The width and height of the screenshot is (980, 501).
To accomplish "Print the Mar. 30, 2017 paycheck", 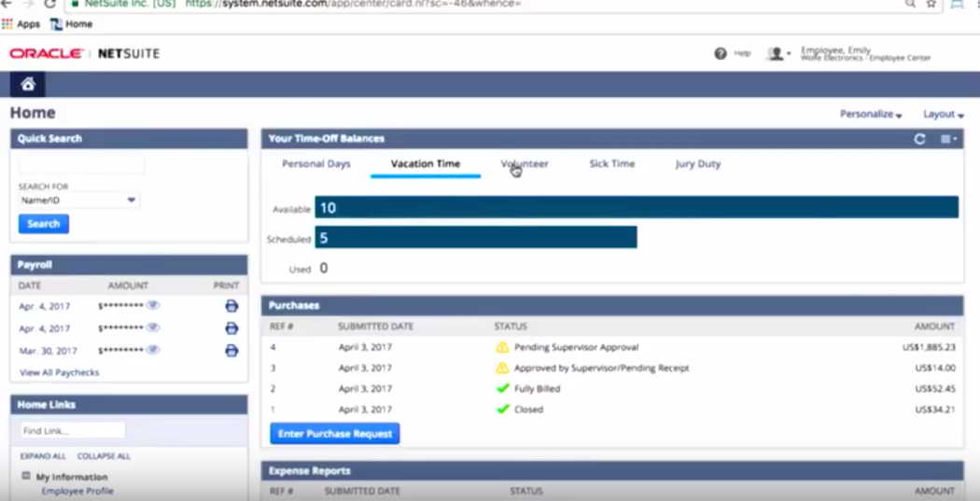I will (231, 351).
